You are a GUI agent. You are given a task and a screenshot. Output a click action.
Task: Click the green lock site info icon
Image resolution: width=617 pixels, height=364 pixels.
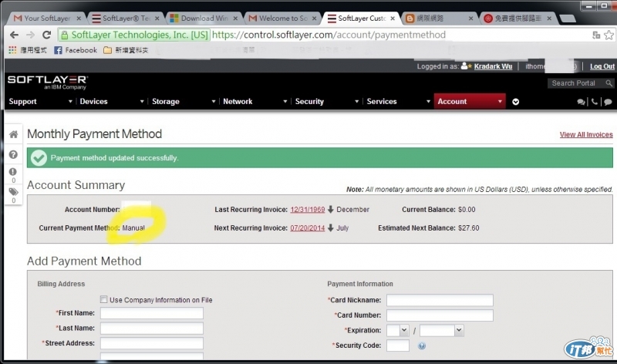pos(65,35)
